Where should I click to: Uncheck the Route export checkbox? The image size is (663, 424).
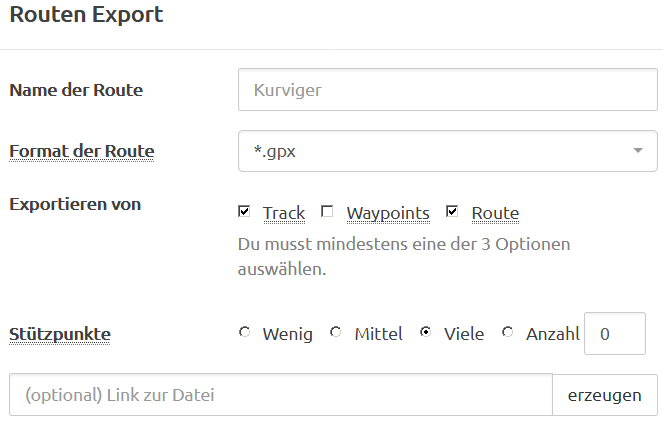point(452,212)
